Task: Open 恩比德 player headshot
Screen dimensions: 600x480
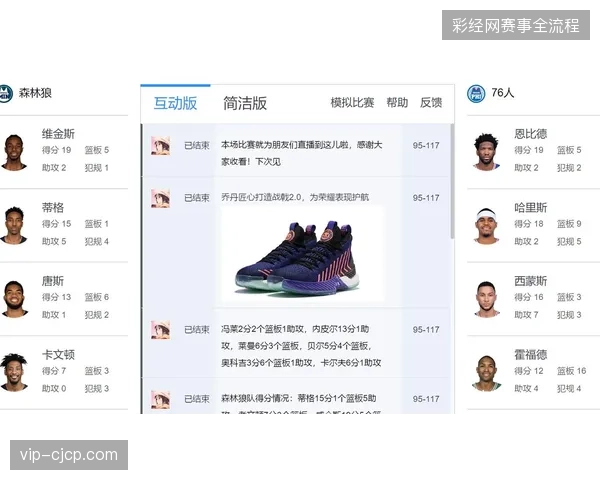Action: click(486, 152)
